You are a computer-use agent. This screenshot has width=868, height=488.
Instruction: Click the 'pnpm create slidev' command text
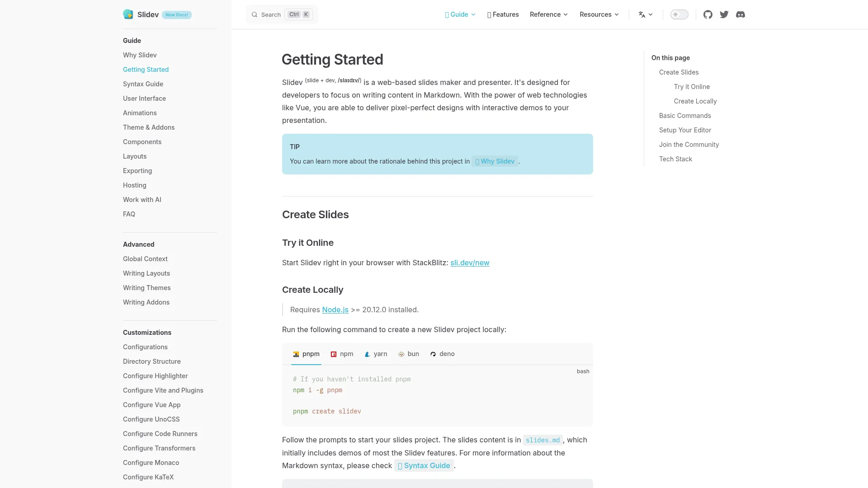pyautogui.click(x=327, y=411)
